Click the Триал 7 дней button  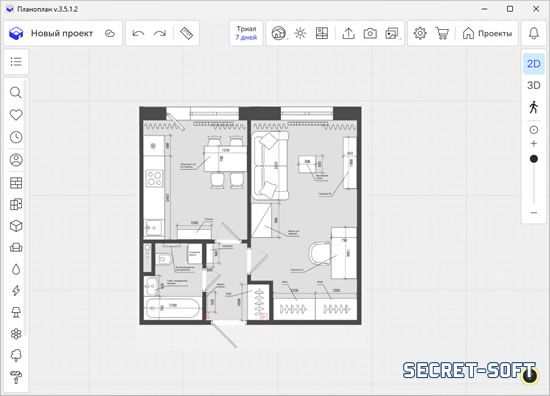point(246,33)
